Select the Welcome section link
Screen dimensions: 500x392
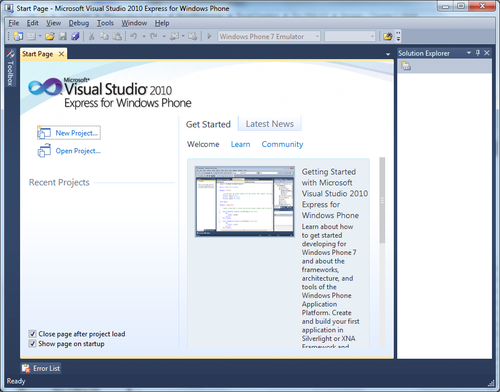click(203, 144)
